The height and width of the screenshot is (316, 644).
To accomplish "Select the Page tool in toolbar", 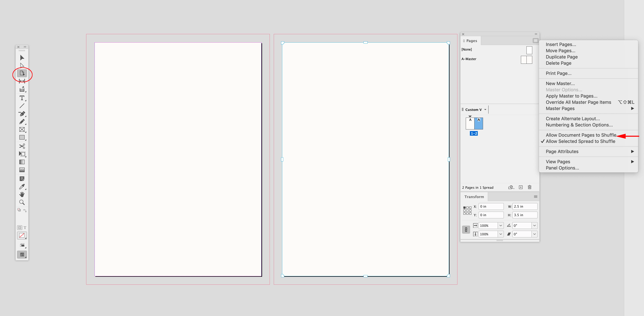I will point(22,73).
